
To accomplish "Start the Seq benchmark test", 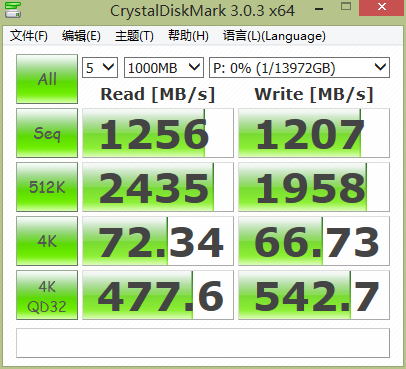I will (47, 133).
